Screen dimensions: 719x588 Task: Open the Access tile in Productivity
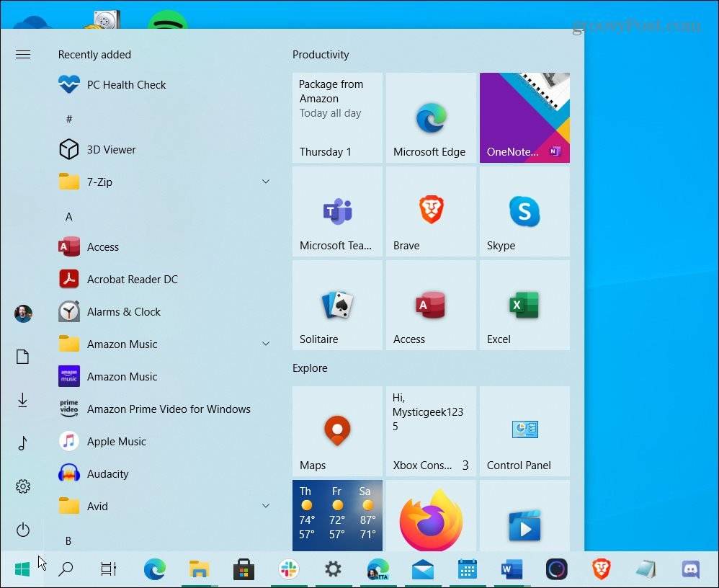pyautogui.click(x=431, y=305)
